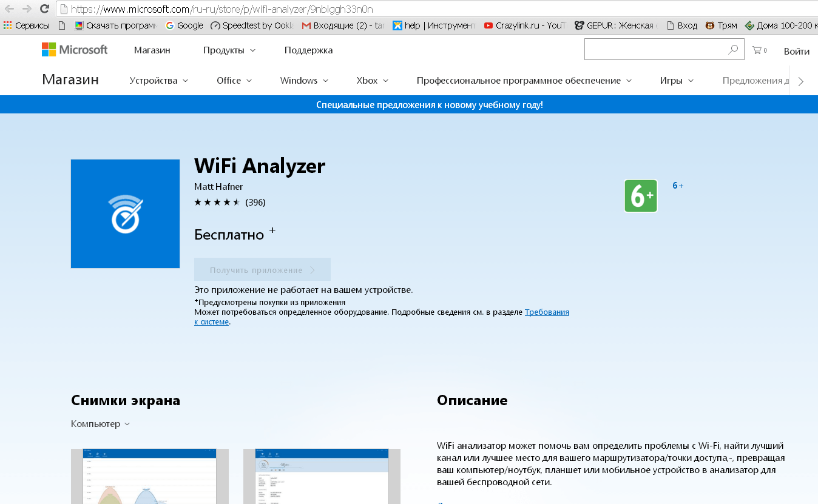Click the back-to-school special offers banner

point(429,105)
